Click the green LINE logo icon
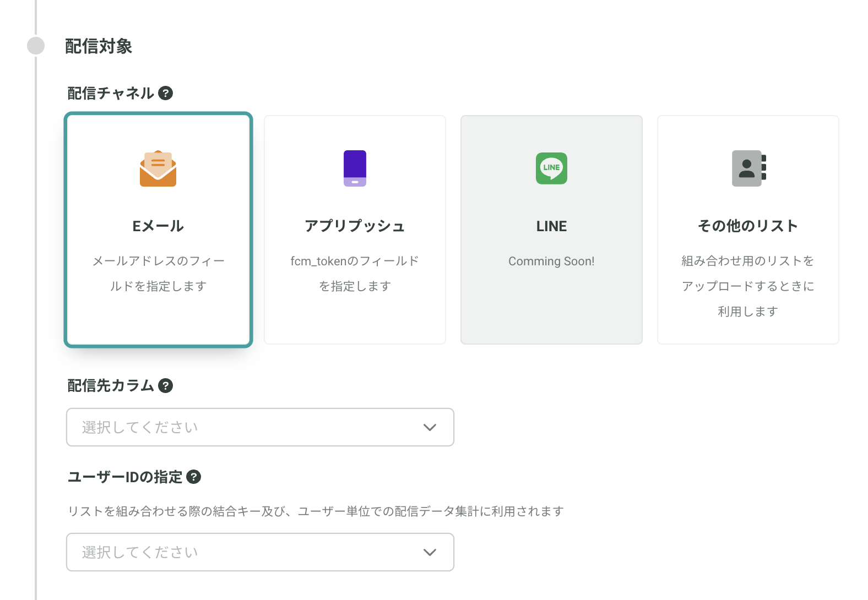 click(x=551, y=168)
